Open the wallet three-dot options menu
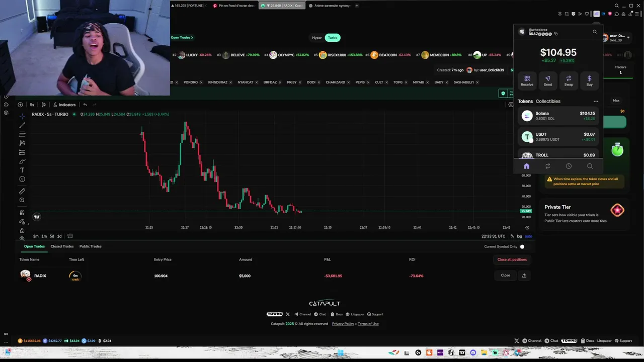644x362 pixels. click(596, 101)
